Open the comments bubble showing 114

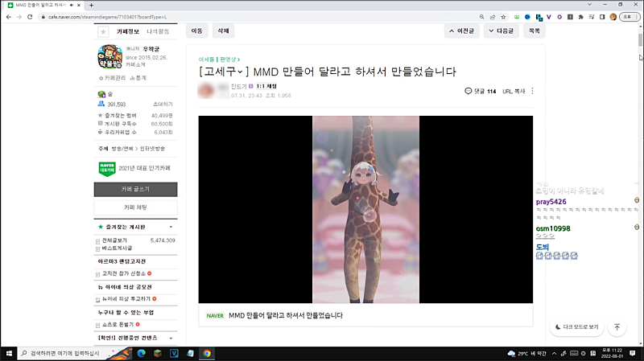pyautogui.click(x=480, y=91)
